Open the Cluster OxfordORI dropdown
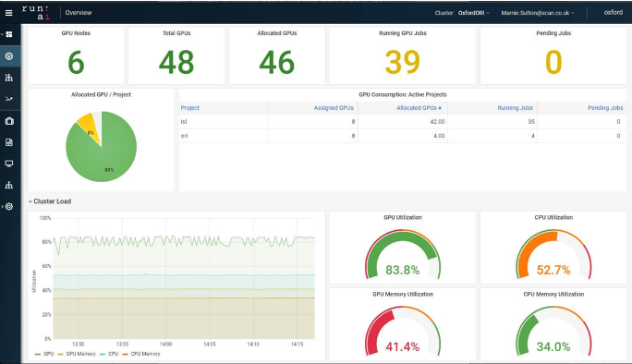Screen dimensions: 632x364 pyautogui.click(x=462, y=13)
